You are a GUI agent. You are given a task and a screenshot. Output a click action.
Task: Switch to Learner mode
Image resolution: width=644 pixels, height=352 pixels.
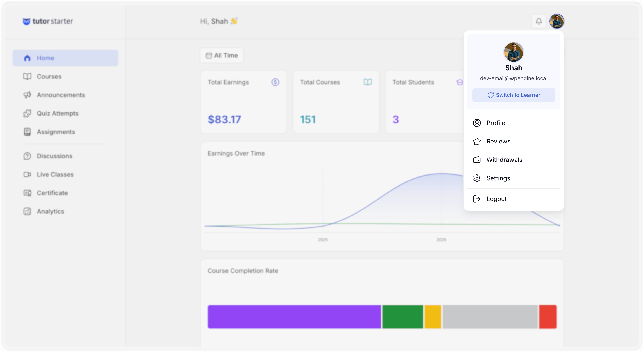click(514, 95)
